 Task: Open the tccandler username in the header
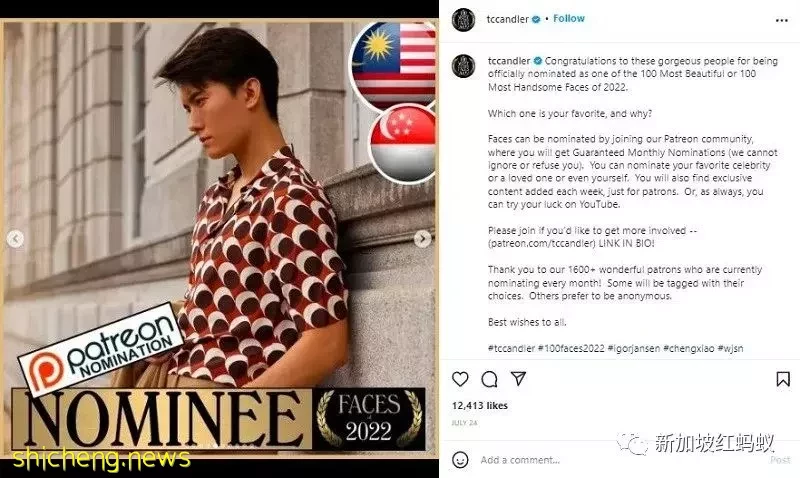508,19
